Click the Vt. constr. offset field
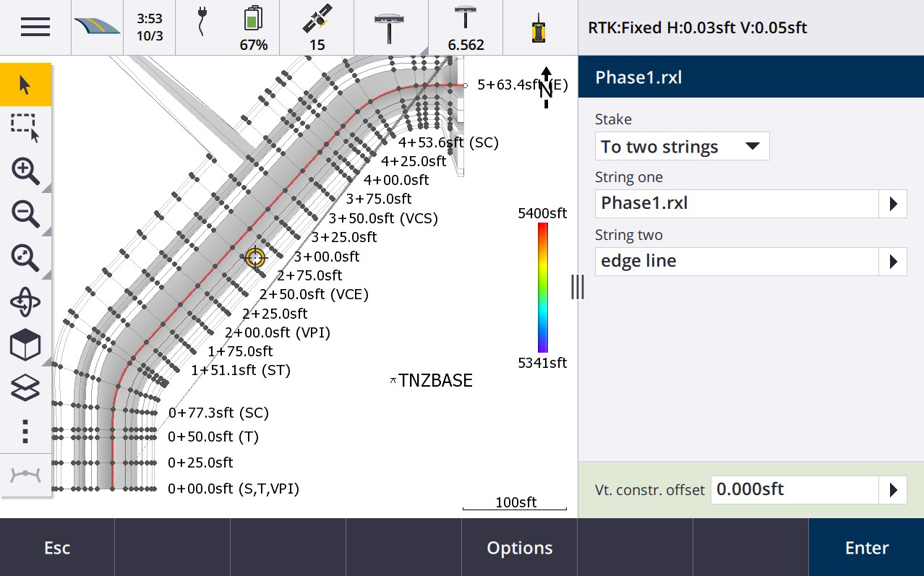The image size is (924, 576). 794,490
